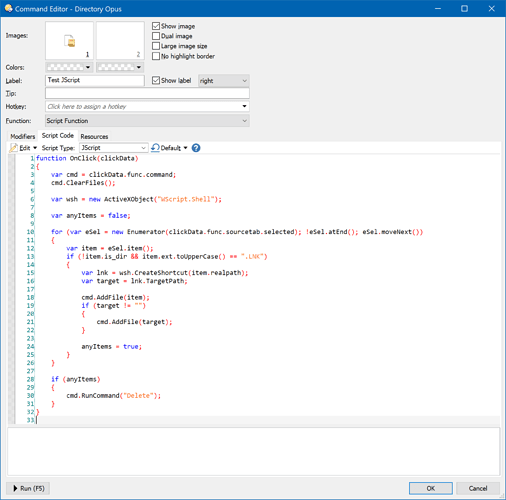Image resolution: width=506 pixels, height=500 pixels.
Task: Click the OK button
Action: point(431,488)
